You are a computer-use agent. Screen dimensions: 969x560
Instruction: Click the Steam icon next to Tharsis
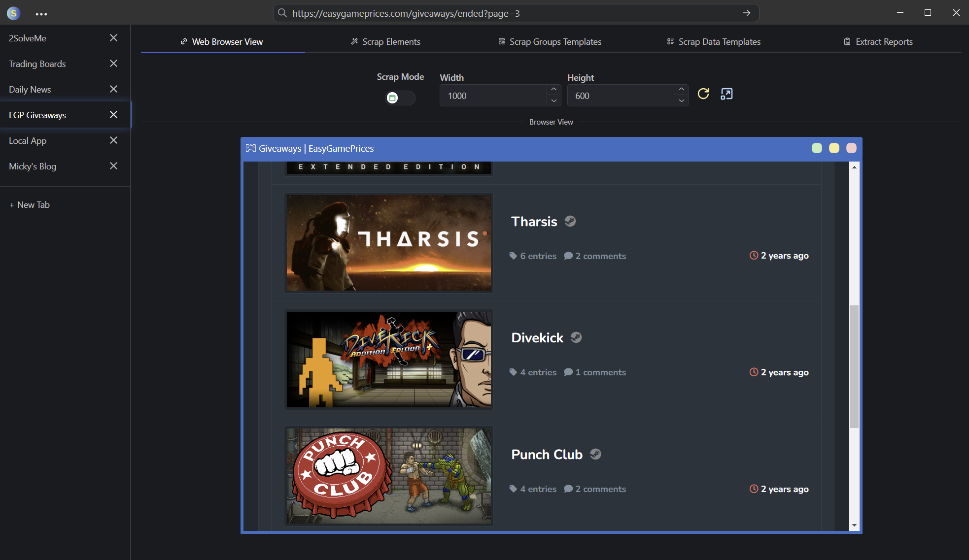point(570,221)
